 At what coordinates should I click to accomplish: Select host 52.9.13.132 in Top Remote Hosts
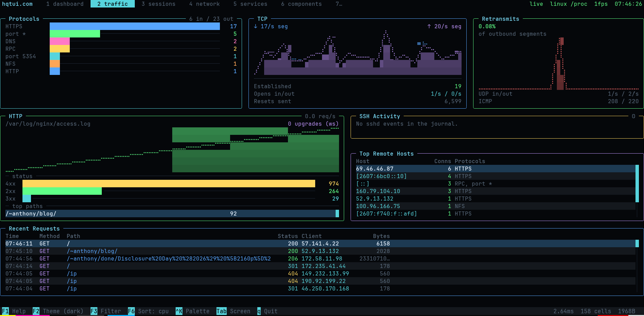point(496,199)
